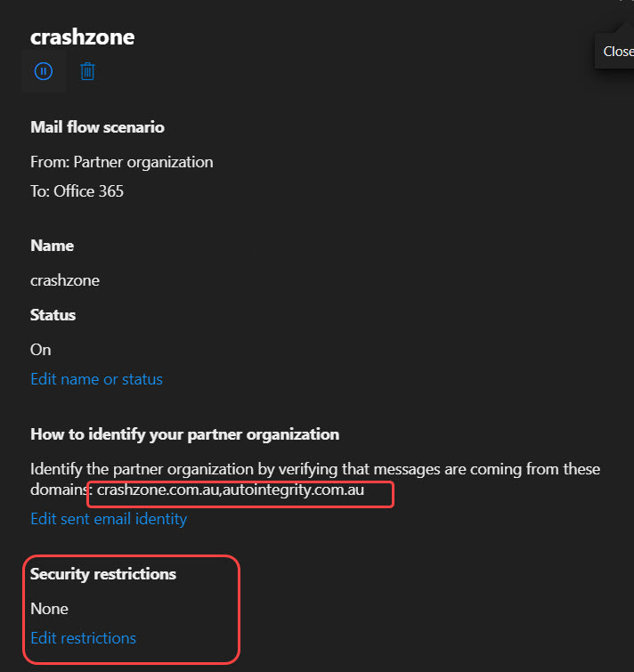Click the Status field label
This screenshot has height=672, width=634.
pos(53,315)
